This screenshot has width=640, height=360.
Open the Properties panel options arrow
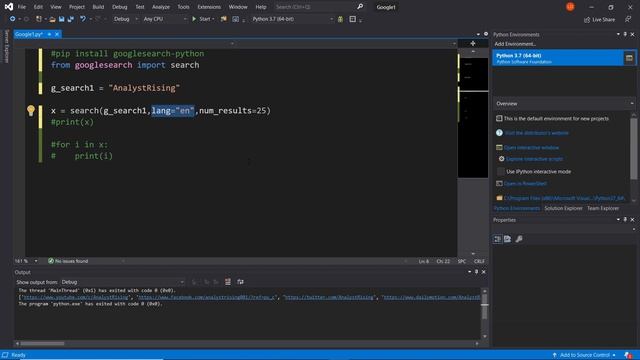click(x=618, y=220)
